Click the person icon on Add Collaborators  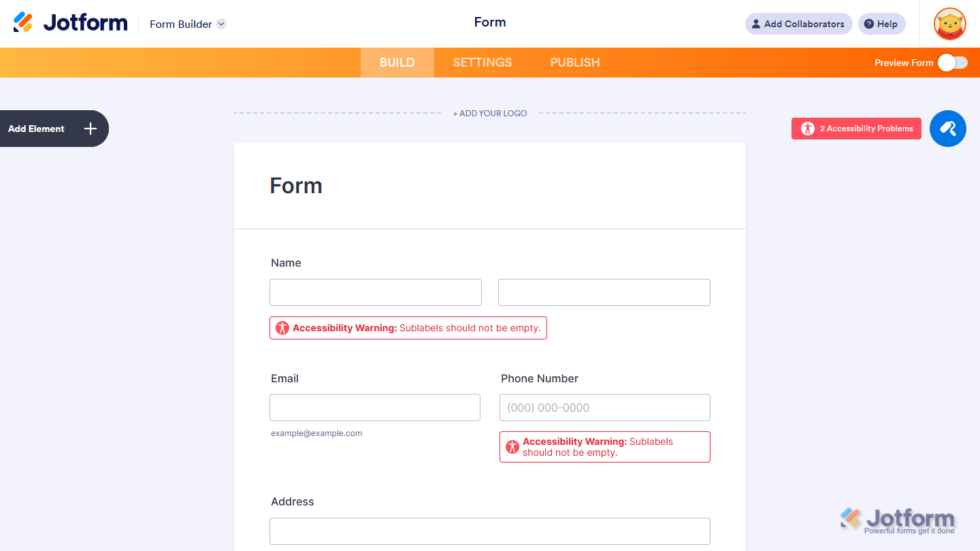(755, 24)
